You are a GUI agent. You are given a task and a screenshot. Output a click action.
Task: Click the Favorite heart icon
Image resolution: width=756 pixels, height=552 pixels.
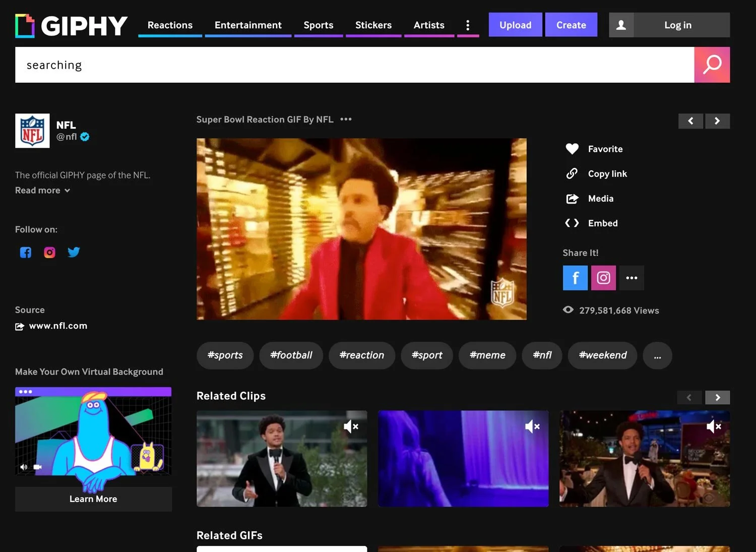click(572, 149)
